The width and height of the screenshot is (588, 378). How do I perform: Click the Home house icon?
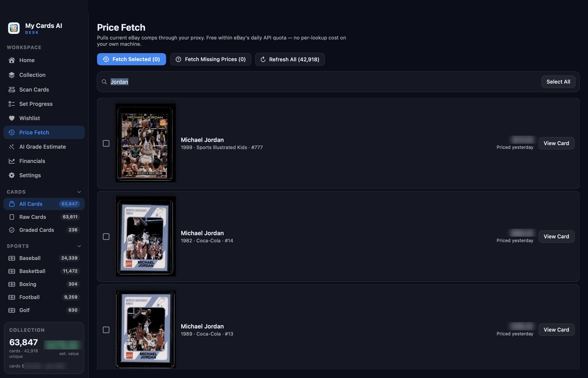(12, 60)
